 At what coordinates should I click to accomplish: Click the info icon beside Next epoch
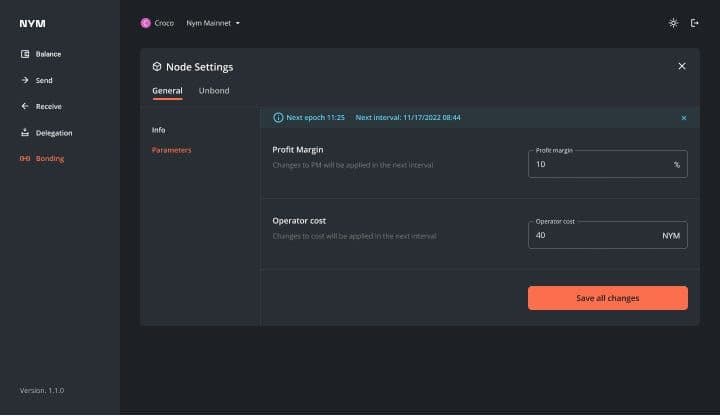tap(279, 118)
